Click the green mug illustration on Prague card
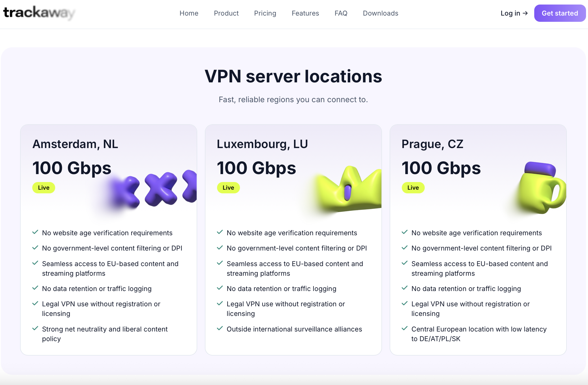Image resolution: width=588 pixels, height=385 pixels. coord(542,187)
